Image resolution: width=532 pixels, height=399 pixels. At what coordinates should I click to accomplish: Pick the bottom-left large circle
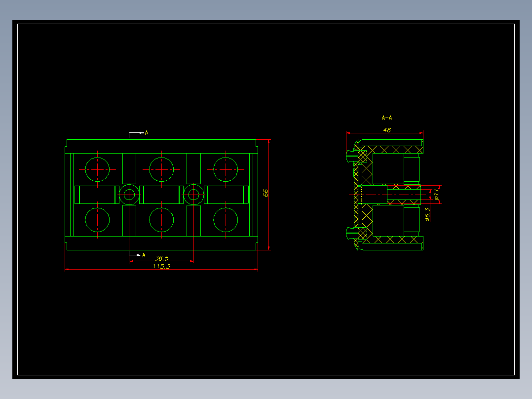(97, 220)
